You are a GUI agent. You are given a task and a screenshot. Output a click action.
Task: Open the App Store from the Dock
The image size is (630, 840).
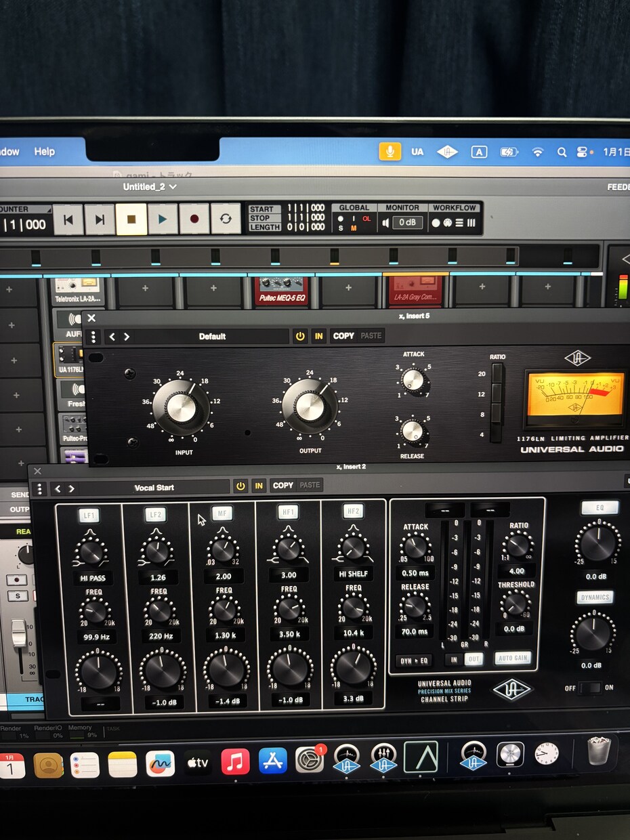click(272, 761)
